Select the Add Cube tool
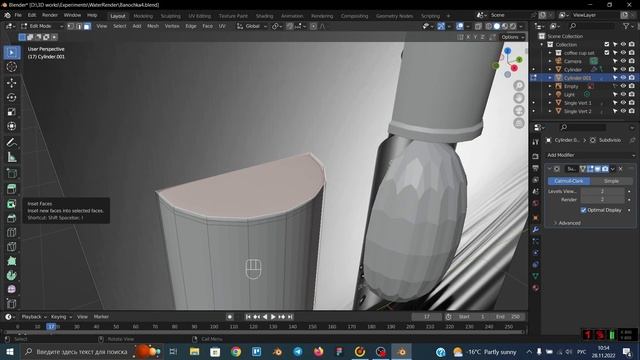This screenshot has width=640, height=360. pos(11,173)
